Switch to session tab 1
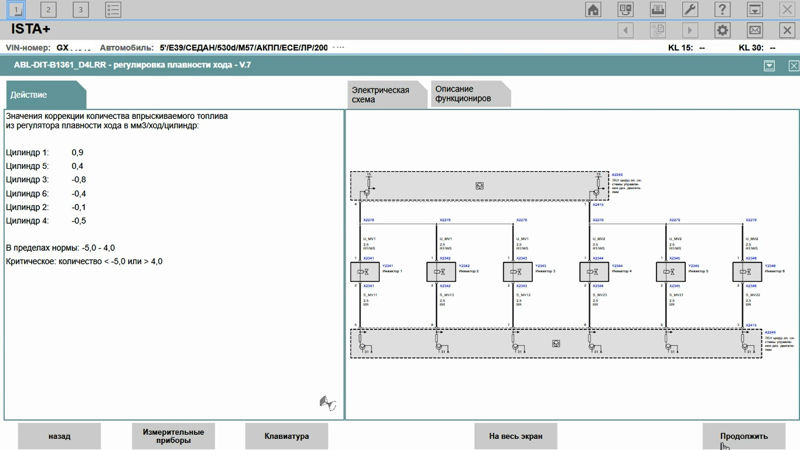Viewport: 800px width, 450px height. (x=17, y=9)
